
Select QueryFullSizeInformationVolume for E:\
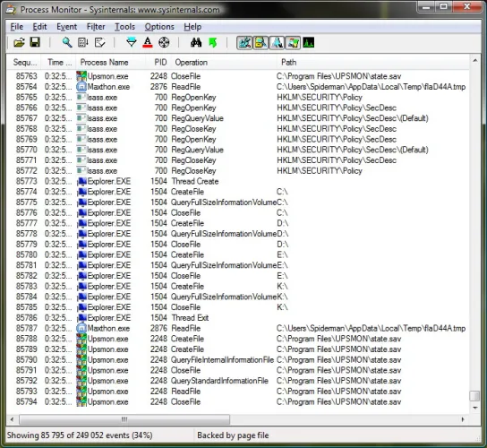pyautogui.click(x=224, y=265)
